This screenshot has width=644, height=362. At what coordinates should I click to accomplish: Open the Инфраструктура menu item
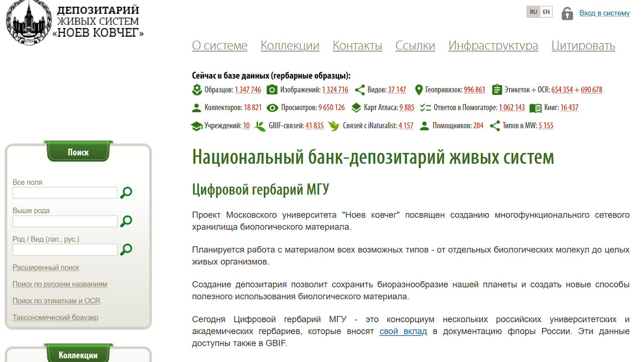coord(493,46)
